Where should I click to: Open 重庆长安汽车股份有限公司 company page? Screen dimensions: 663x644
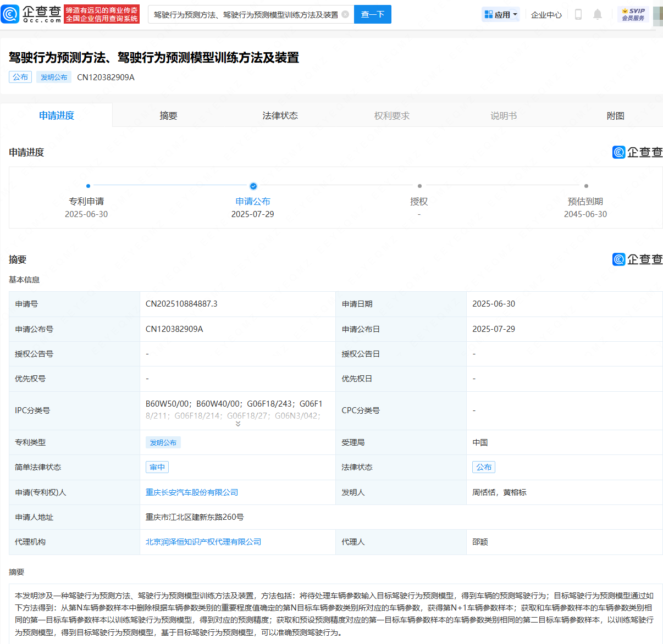click(x=192, y=492)
